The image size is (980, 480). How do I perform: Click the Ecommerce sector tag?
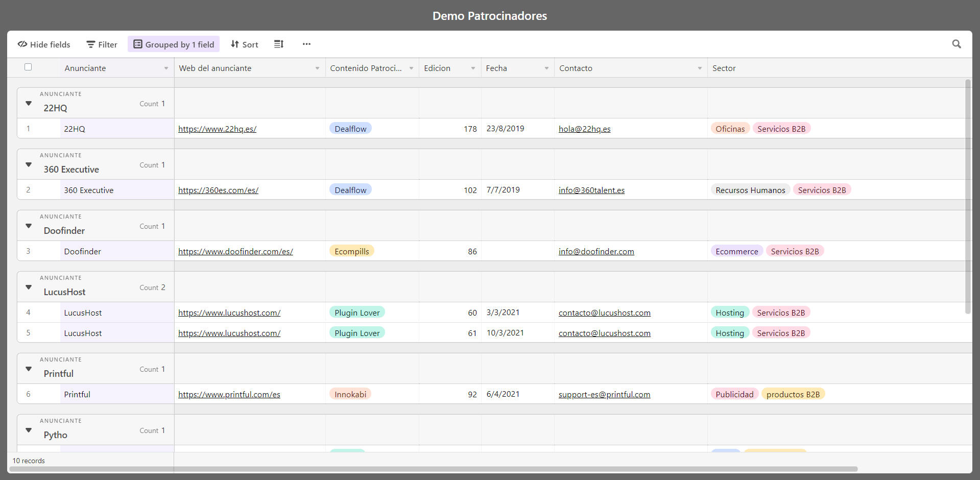[737, 251]
